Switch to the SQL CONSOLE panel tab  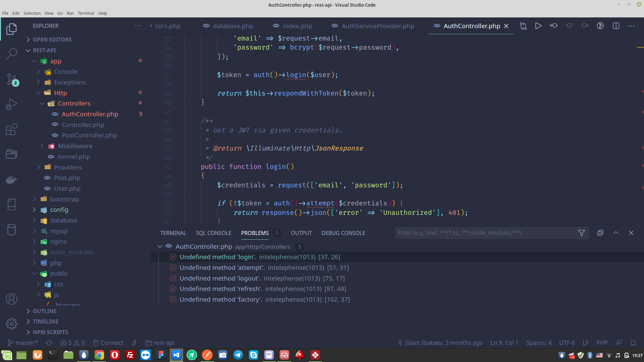214,233
